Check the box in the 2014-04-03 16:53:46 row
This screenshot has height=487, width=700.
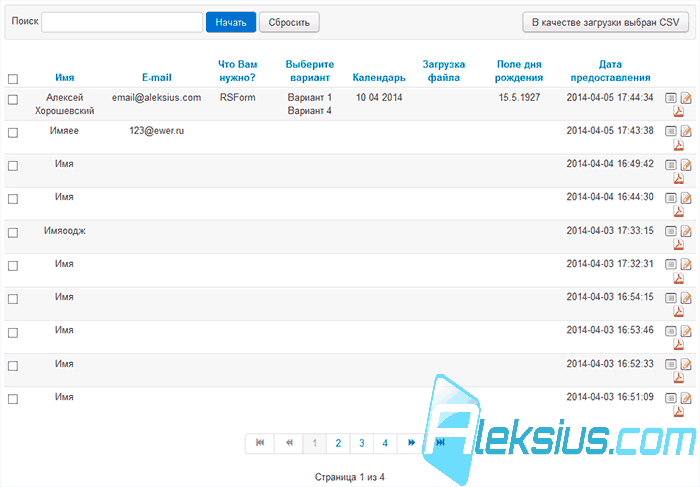pyautogui.click(x=13, y=333)
